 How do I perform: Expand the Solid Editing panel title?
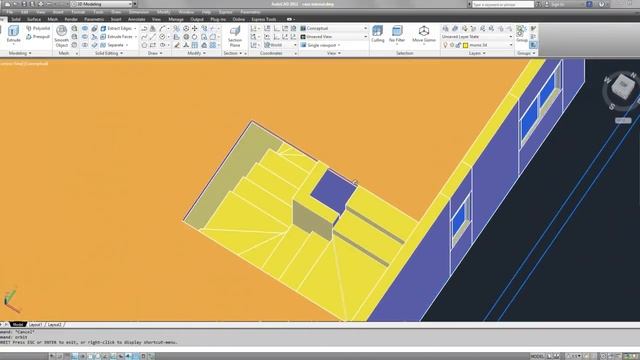(109, 53)
